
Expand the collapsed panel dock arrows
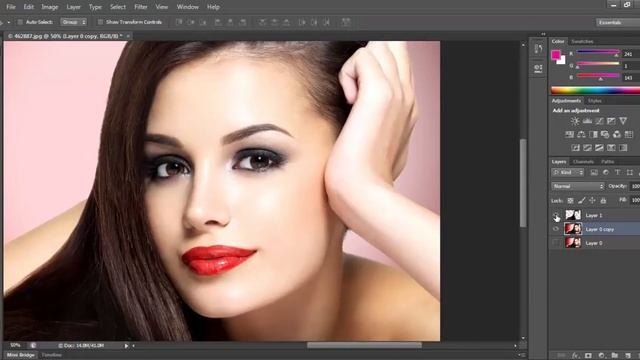(543, 34)
